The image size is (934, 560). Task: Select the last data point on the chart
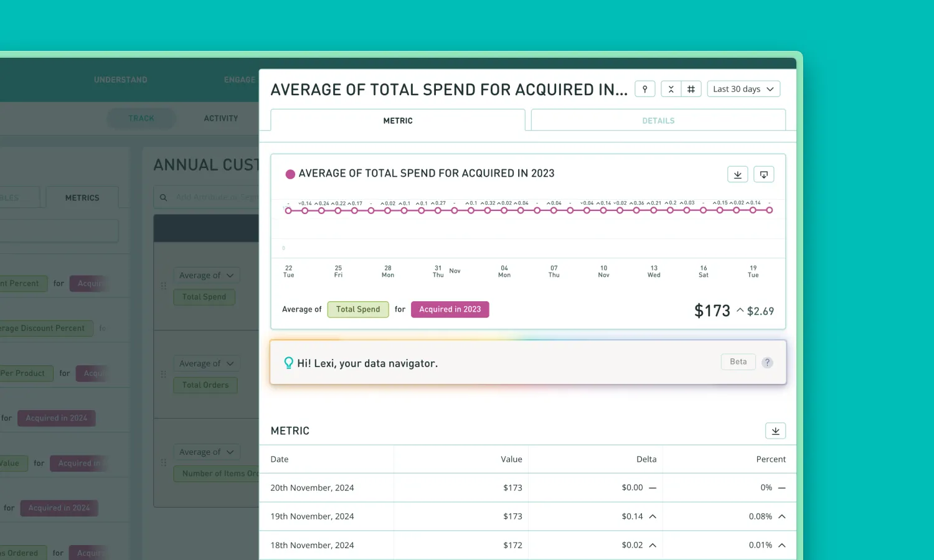pyautogui.click(x=770, y=210)
